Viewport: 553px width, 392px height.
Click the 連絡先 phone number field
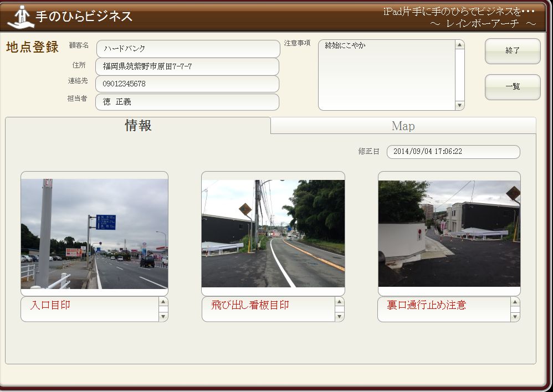(x=187, y=84)
